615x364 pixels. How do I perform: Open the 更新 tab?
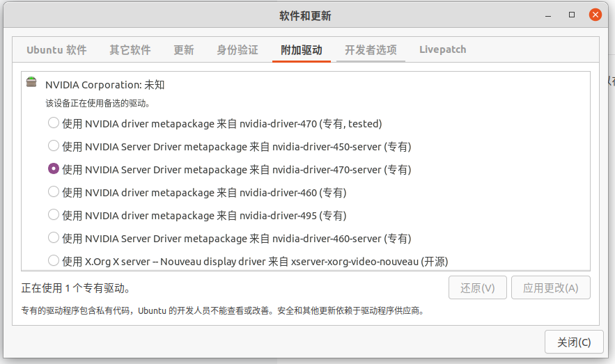[184, 49]
